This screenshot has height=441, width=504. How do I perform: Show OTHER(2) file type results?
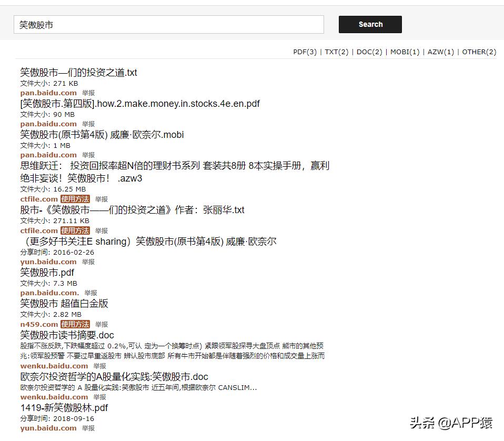[x=479, y=52]
